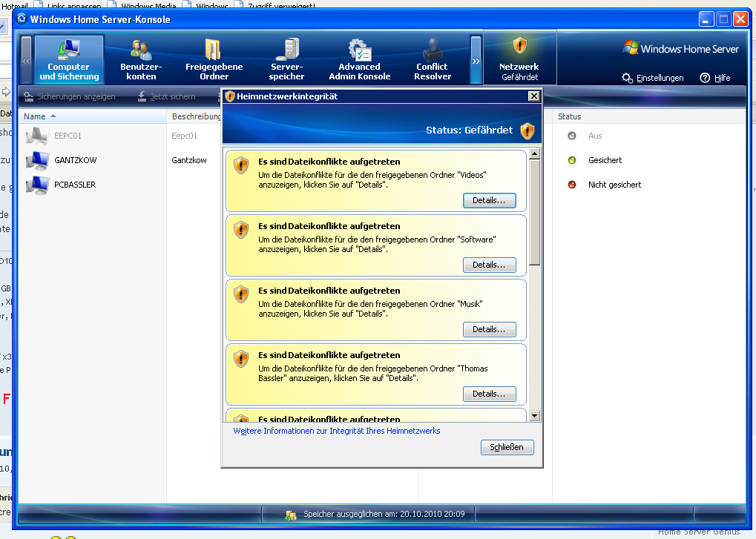Open Advanced Admin Konsole tab

tap(359, 59)
